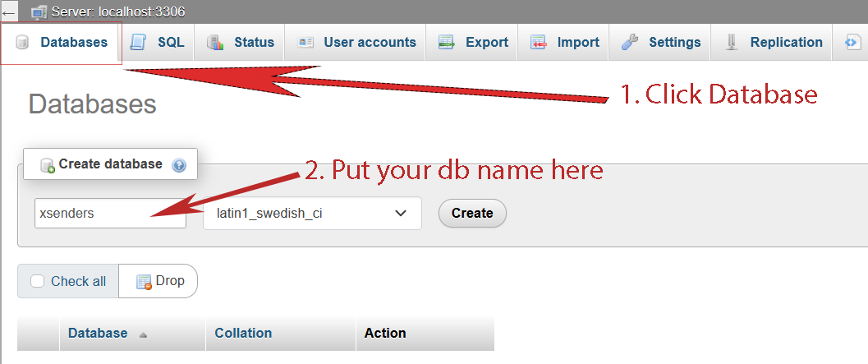This screenshot has width=868, height=364.
Task: Toggle the Check all checkbox
Action: 37,281
